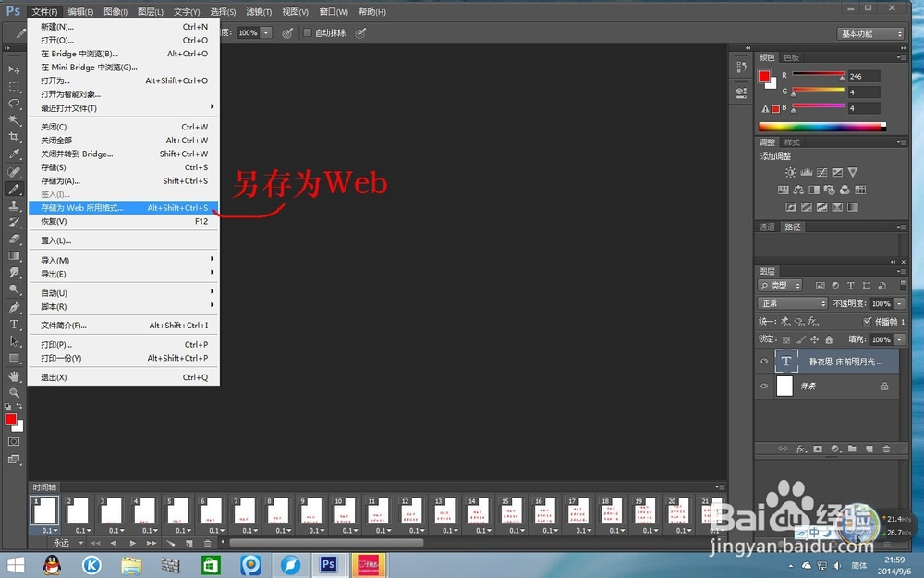
Task: Choose 存储为 Web 所用格式 menu item
Action: (124, 207)
